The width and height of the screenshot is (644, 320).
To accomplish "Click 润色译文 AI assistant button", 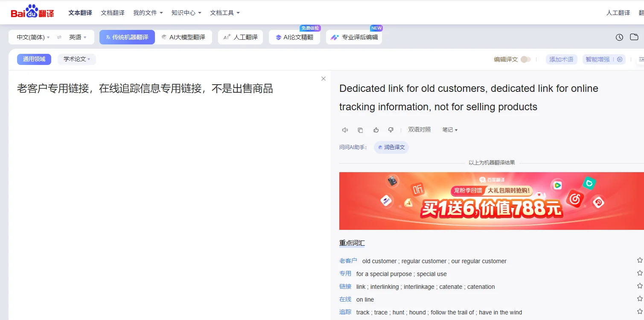I will point(391,147).
